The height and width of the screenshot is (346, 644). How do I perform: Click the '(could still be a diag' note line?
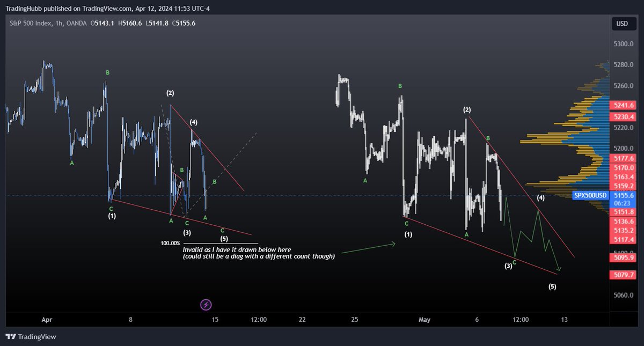(x=259, y=256)
